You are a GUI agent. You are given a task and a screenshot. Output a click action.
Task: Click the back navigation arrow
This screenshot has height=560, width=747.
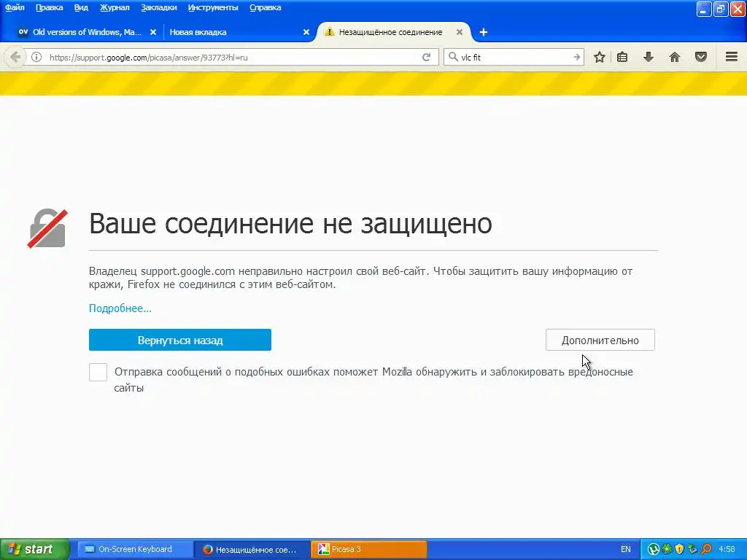click(x=15, y=57)
